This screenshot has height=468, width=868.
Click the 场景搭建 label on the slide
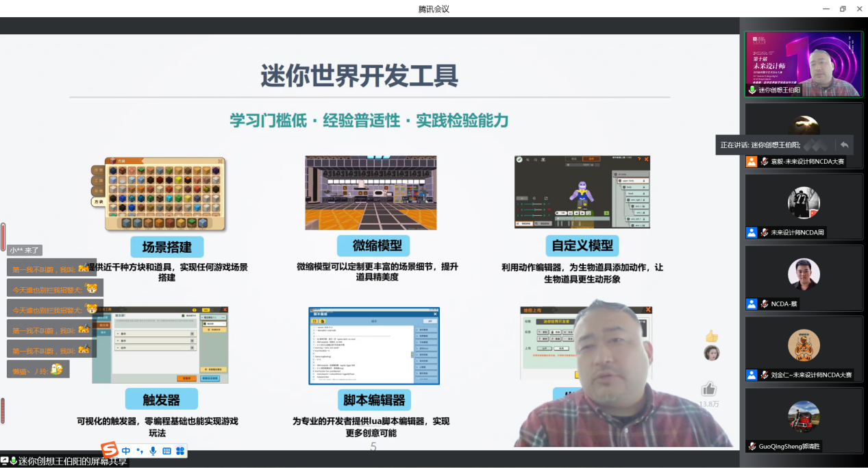pyautogui.click(x=167, y=247)
